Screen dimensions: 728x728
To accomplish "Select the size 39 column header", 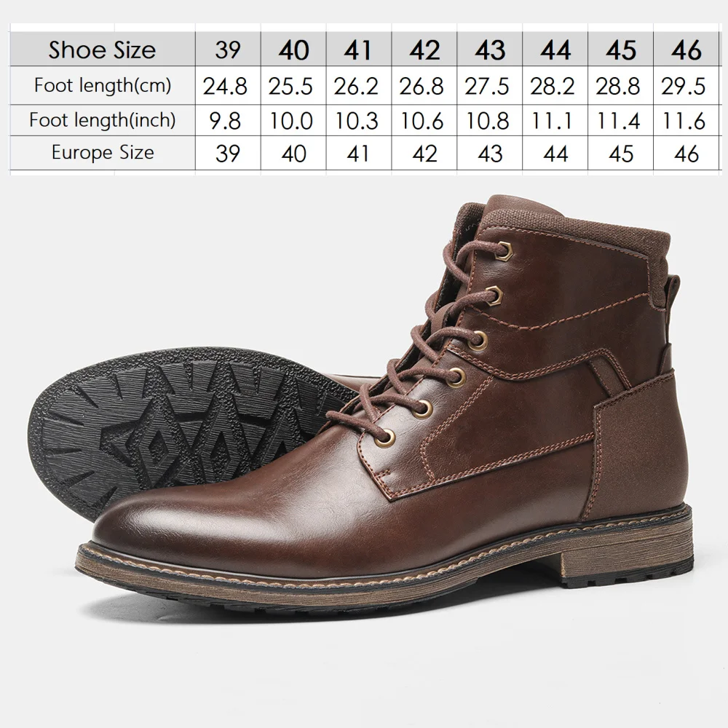I will click(x=228, y=50).
